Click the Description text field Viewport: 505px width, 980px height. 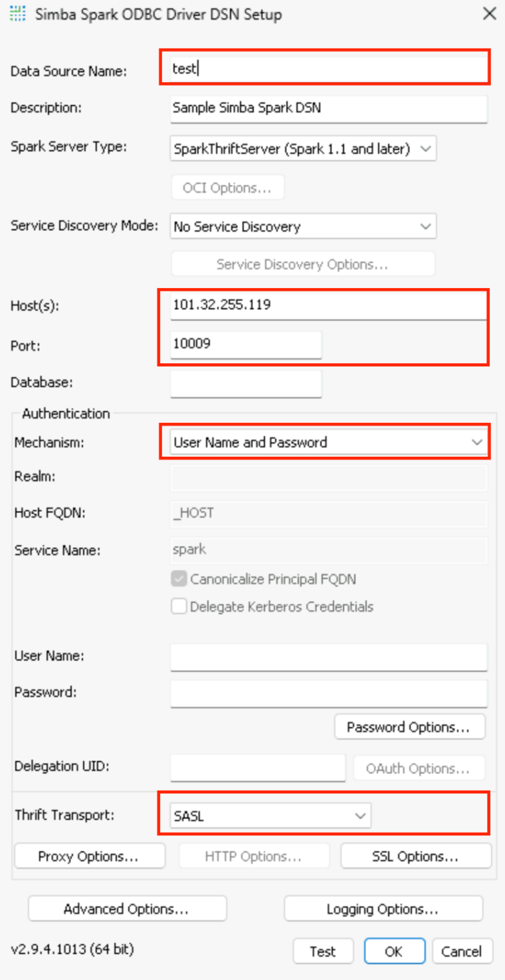(x=328, y=107)
